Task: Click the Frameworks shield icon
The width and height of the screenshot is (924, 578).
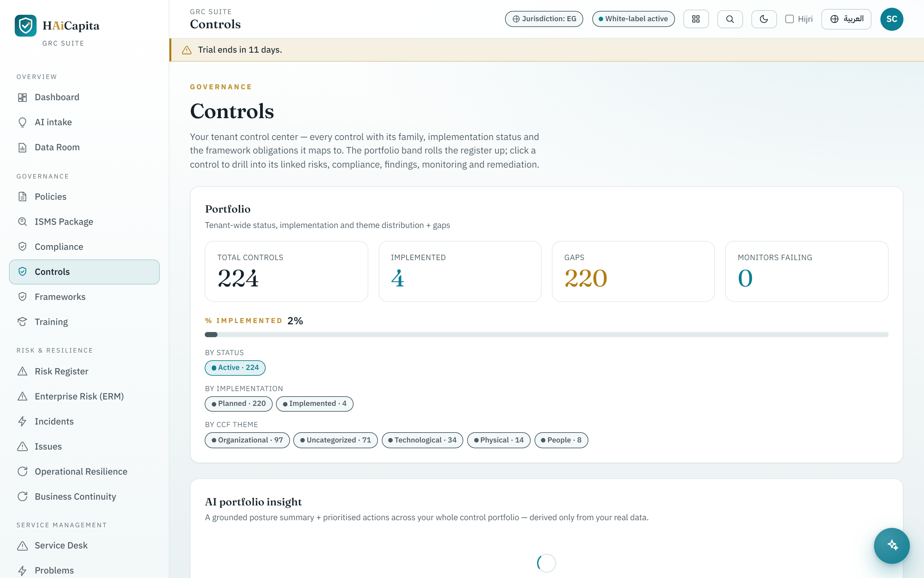Action: (x=22, y=297)
